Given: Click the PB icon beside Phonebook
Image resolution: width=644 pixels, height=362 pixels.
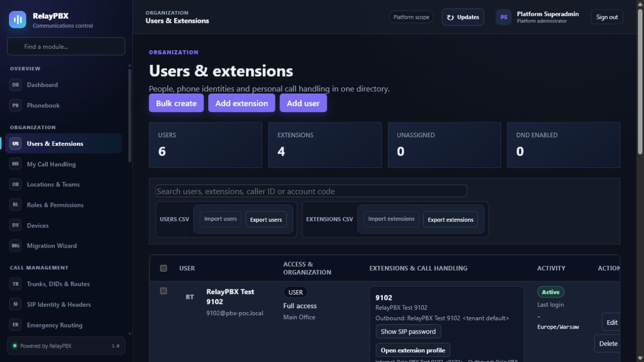Looking at the screenshot, I should click(x=15, y=105).
